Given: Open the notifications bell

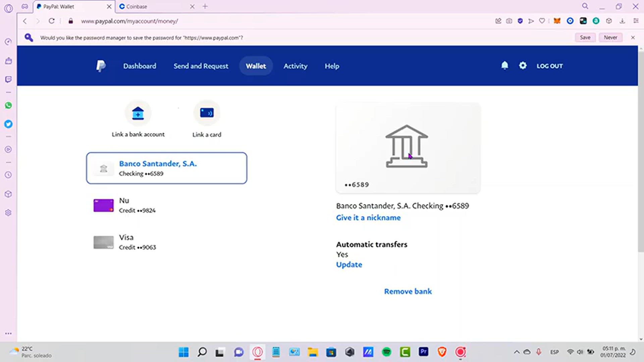Looking at the screenshot, I should coord(504,66).
